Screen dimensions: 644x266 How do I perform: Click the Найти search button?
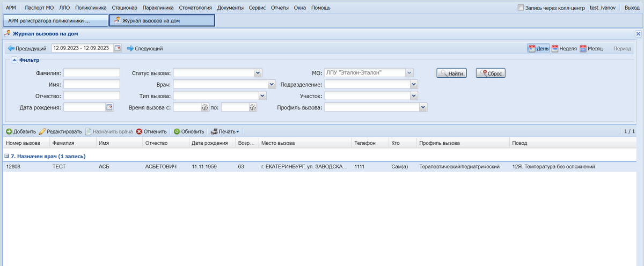[451, 73]
